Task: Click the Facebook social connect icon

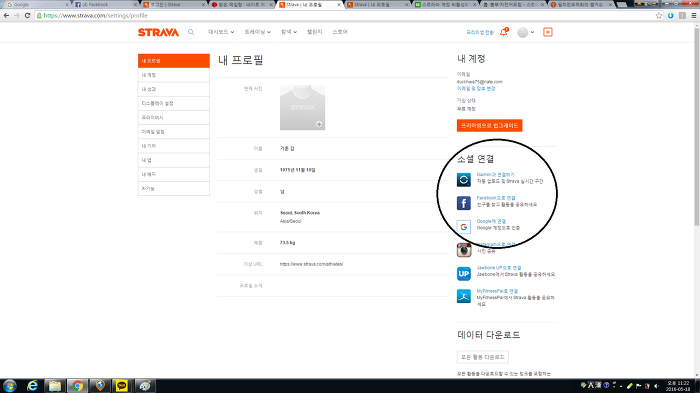Action: [464, 203]
